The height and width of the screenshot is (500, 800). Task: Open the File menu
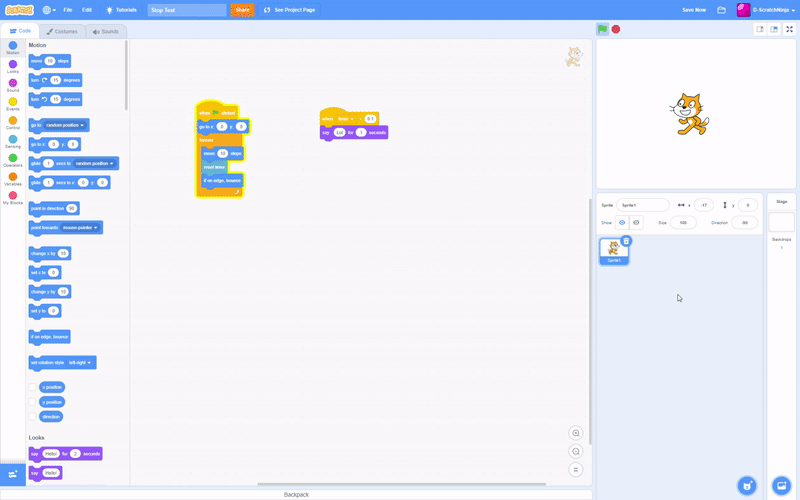(67, 10)
